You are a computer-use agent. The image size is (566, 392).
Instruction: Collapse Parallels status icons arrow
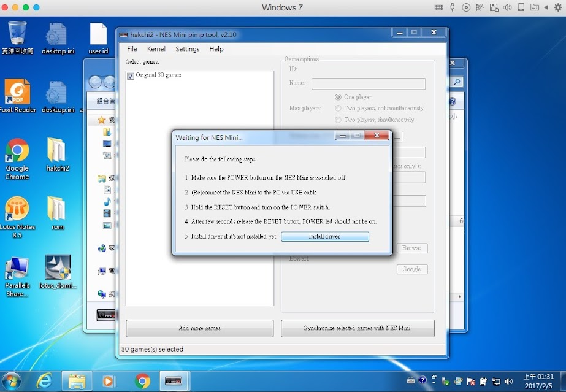(x=546, y=7)
